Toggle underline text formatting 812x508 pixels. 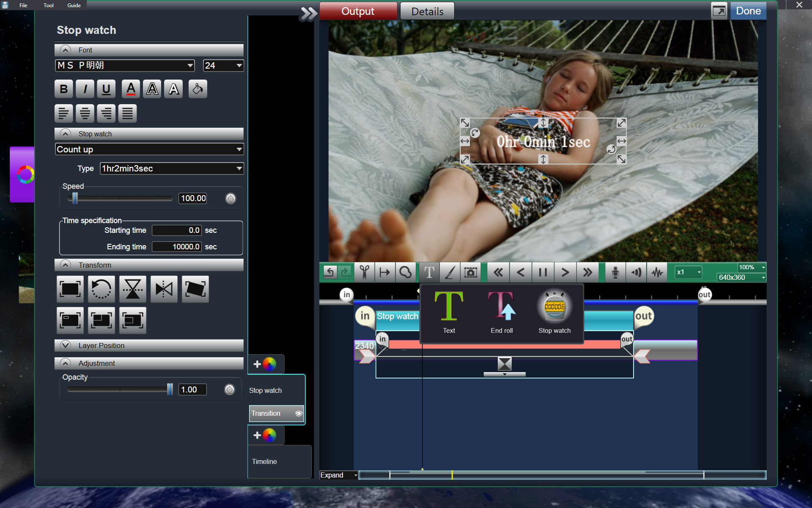point(106,89)
